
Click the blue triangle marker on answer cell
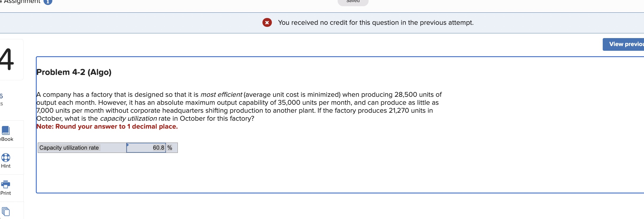coord(128,145)
